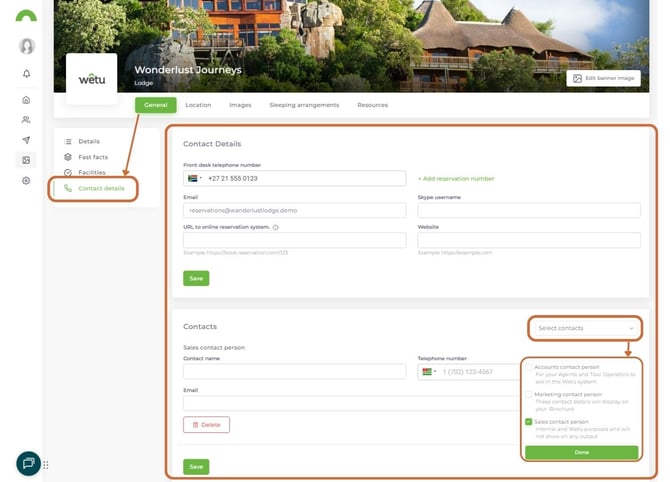Image resolution: width=670 pixels, height=482 pixels.
Task: Open the Select contacts dropdown
Action: point(585,328)
